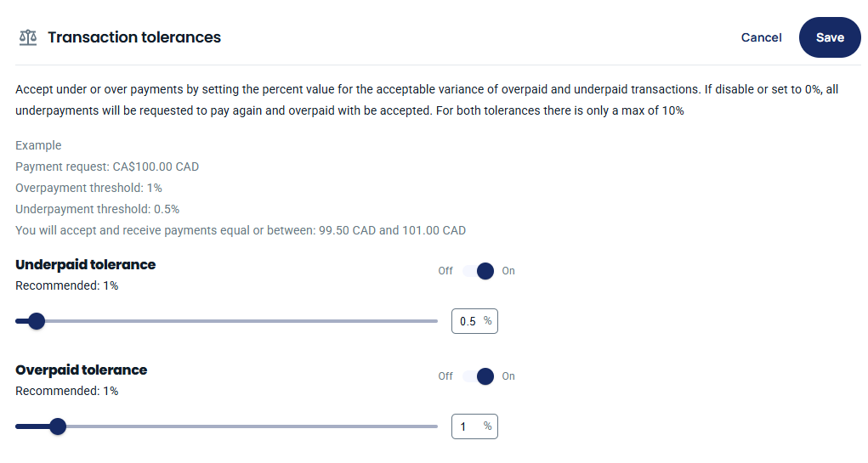Click the Overpaid tolerance slider handle
Screen dimensions: 868x463
58,426
